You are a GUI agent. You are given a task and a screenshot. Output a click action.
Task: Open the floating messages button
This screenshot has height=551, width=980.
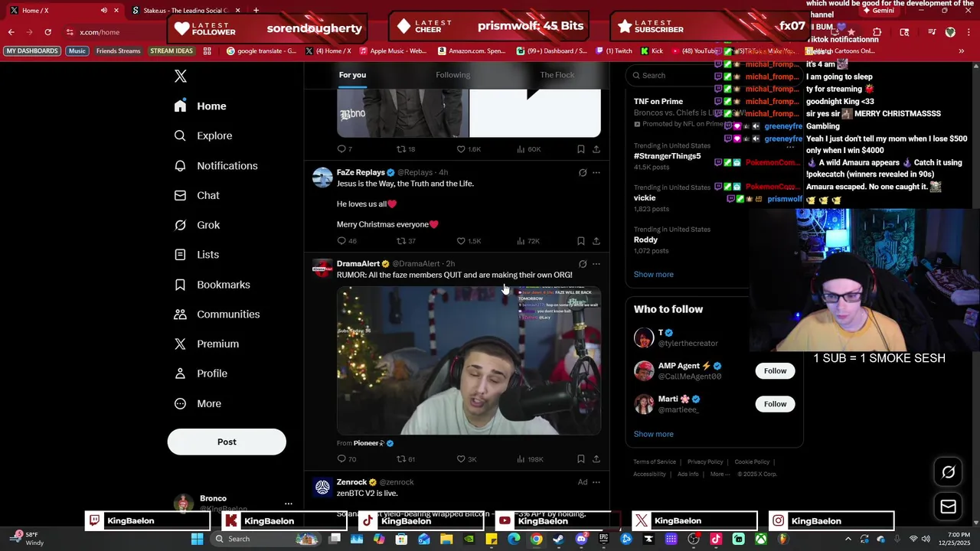pos(948,507)
